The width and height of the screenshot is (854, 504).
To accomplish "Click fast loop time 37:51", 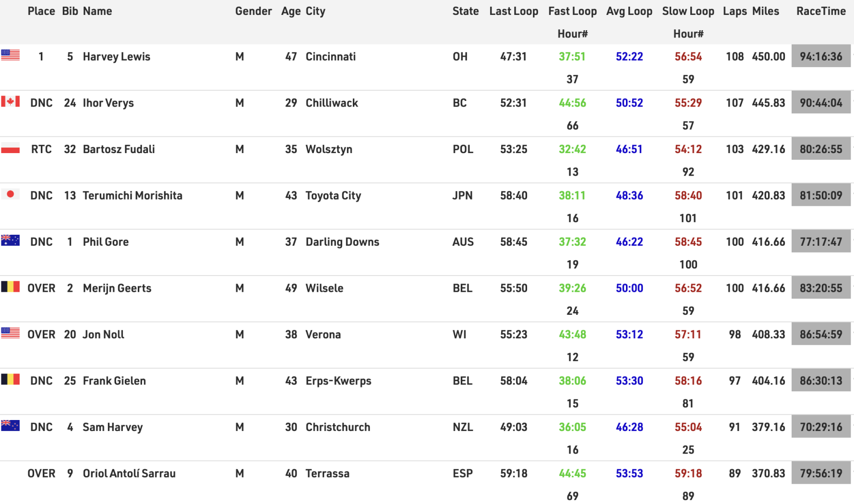I will click(572, 56).
